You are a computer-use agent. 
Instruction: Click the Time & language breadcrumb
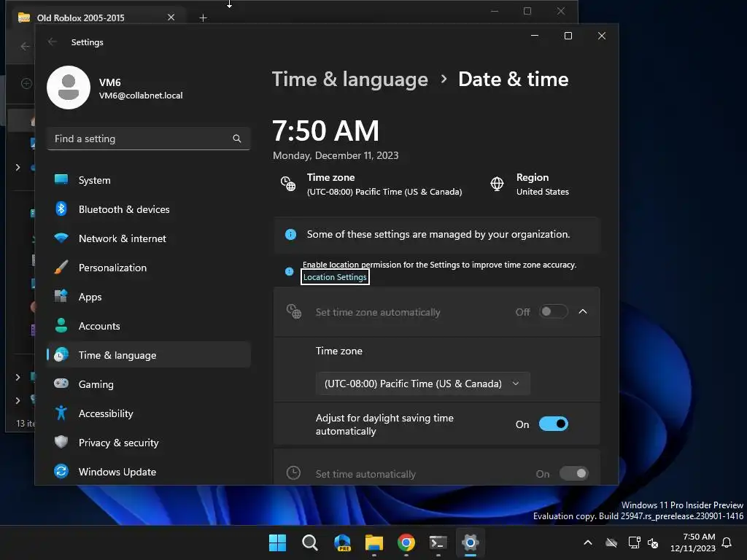coord(350,79)
